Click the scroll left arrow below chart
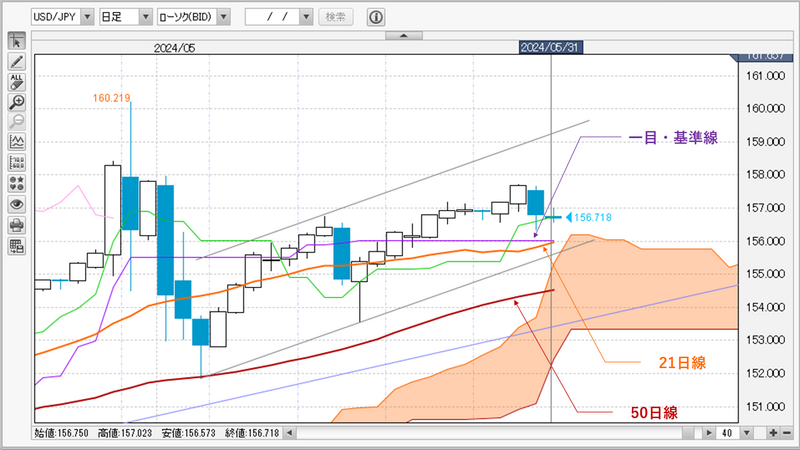 pos(289,433)
